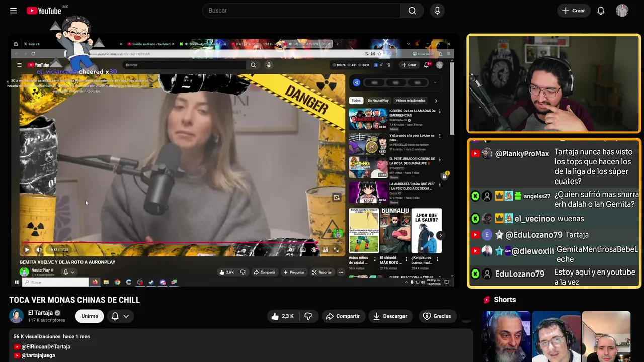Screen dimensions: 644x362
Task: Advance the streamed Shorts shelf with next arrow
Action: tap(440, 235)
